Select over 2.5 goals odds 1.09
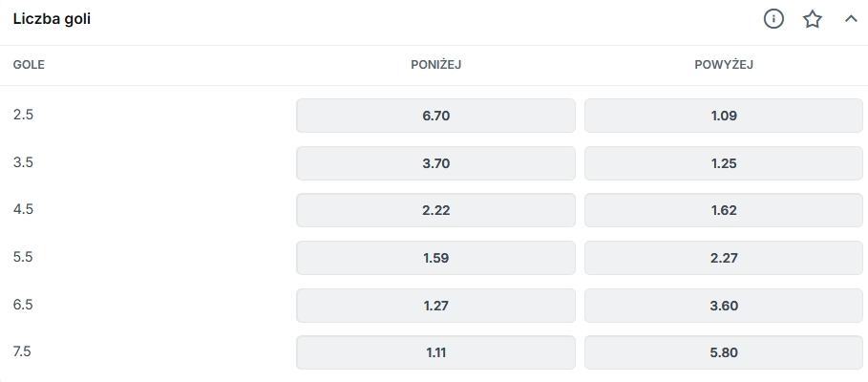 pos(724,116)
